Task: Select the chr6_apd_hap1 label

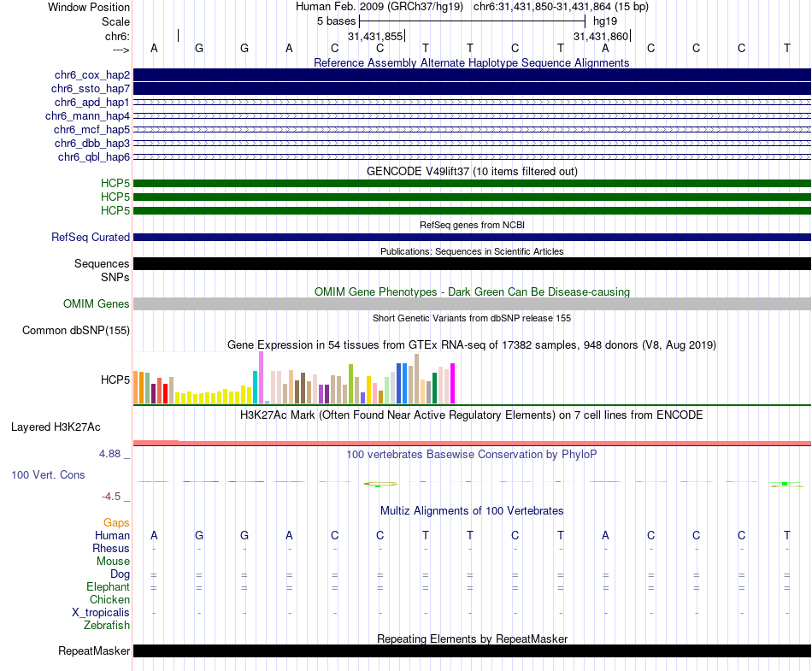Action: click(92, 102)
